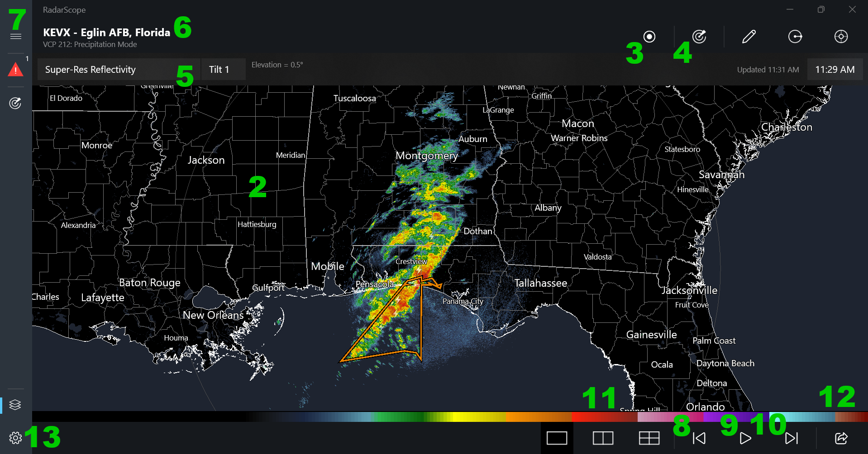The width and height of the screenshot is (868, 454).
Task: Click the Charleston city label
Action: click(787, 127)
